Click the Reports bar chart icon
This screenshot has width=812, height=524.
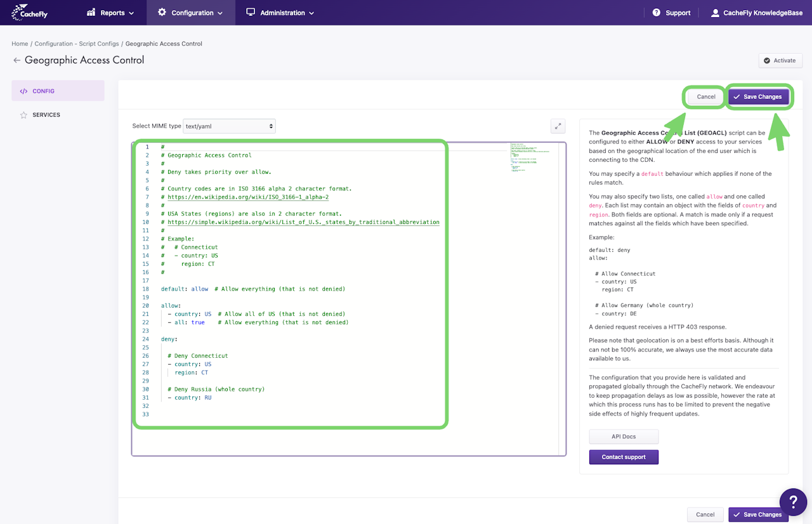[91, 13]
